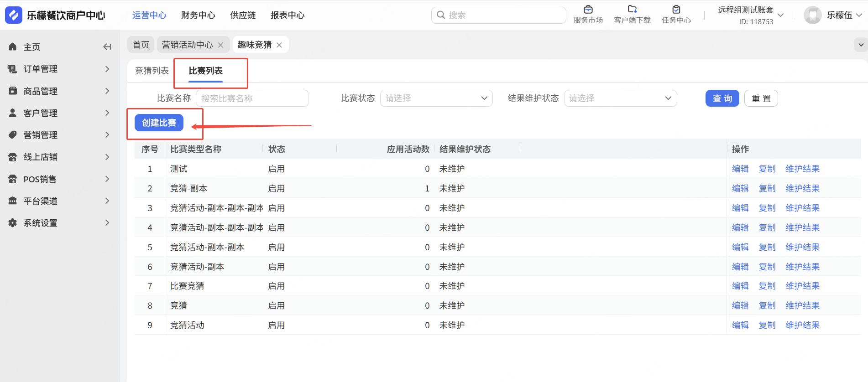Select the 趣味竞猜 tab
Screen dimensions: 868x382
pos(255,45)
